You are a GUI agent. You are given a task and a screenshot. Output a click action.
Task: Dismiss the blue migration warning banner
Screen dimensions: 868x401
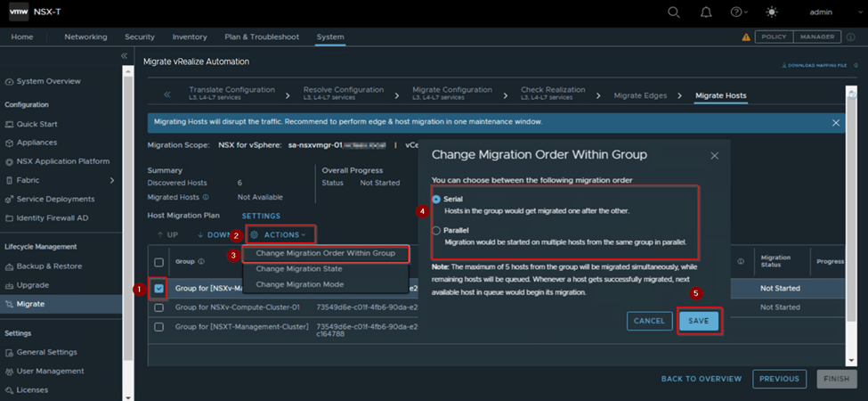pos(836,122)
